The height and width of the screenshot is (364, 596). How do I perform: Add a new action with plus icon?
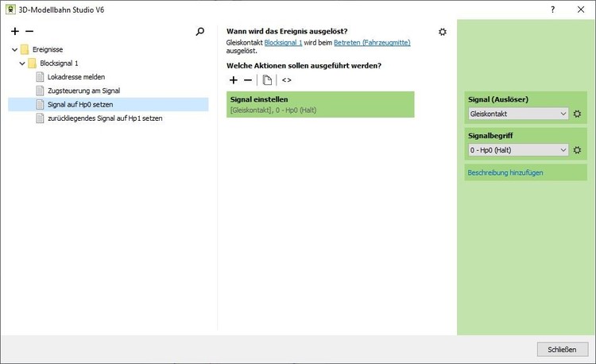pyautogui.click(x=233, y=80)
